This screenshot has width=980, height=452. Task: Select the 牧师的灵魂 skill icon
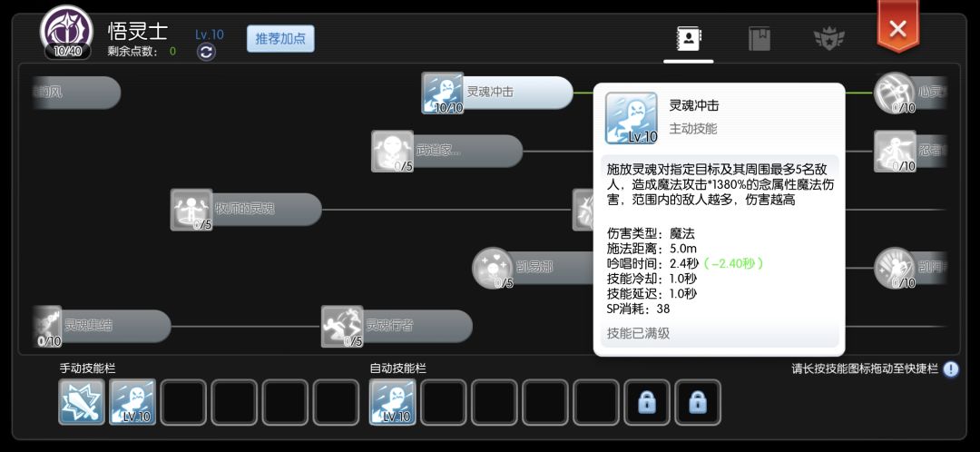[191, 210]
